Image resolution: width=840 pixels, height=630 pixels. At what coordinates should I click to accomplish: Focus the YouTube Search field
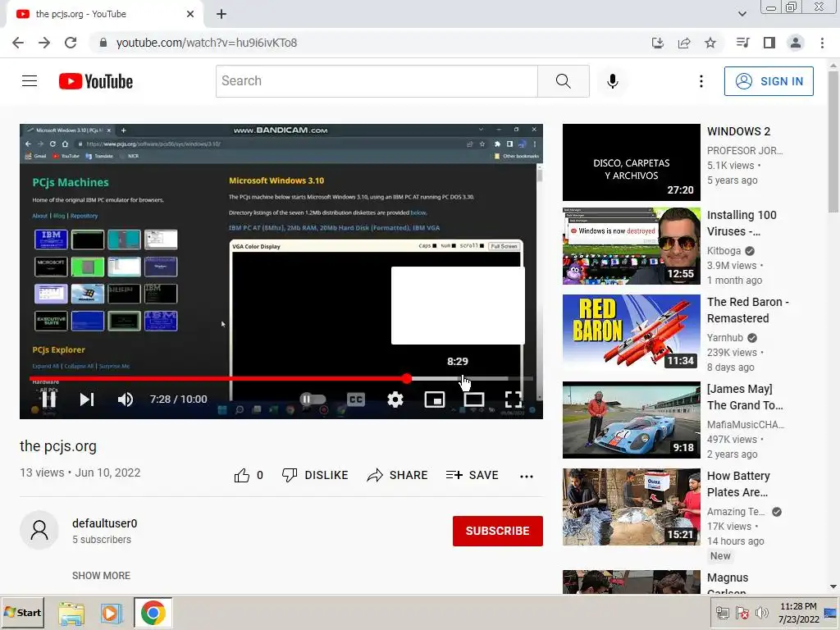377,81
